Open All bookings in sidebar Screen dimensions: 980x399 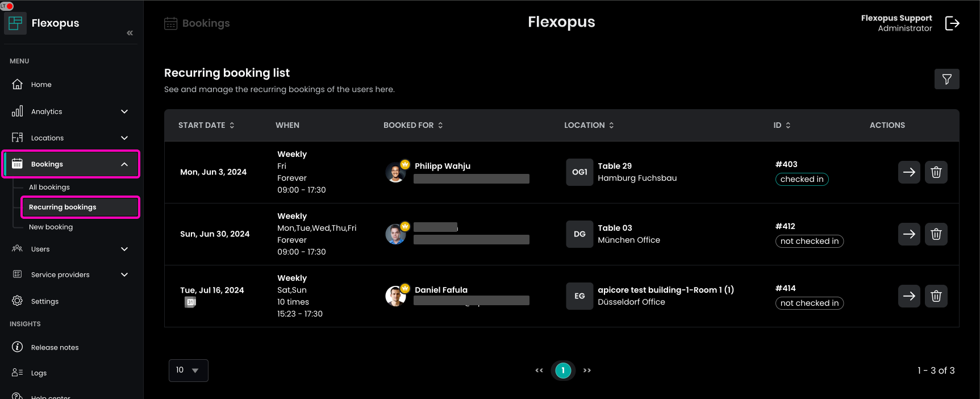pos(49,187)
